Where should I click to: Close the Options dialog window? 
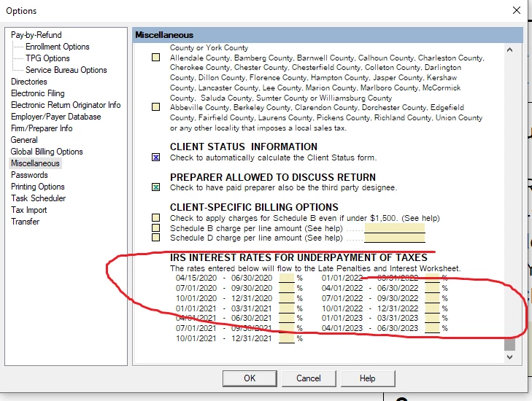pos(517,10)
